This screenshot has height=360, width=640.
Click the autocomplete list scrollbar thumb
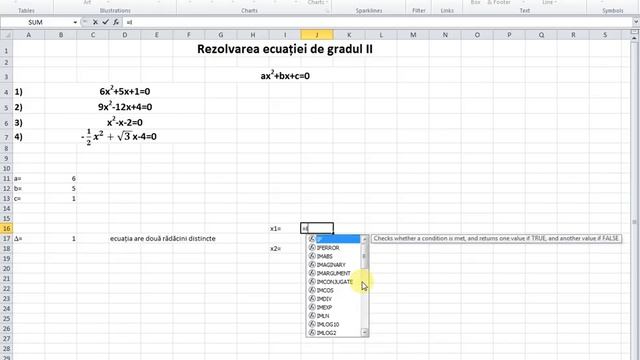(364, 256)
